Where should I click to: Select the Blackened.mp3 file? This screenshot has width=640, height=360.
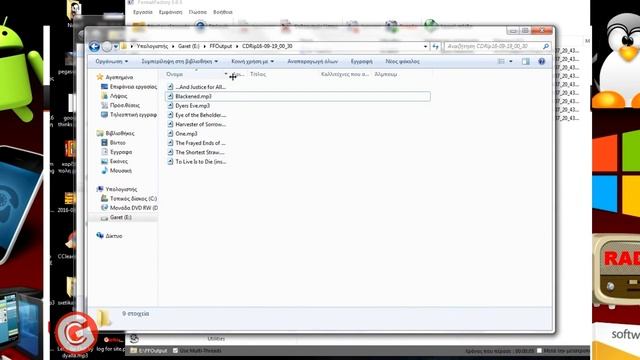[x=298, y=96]
